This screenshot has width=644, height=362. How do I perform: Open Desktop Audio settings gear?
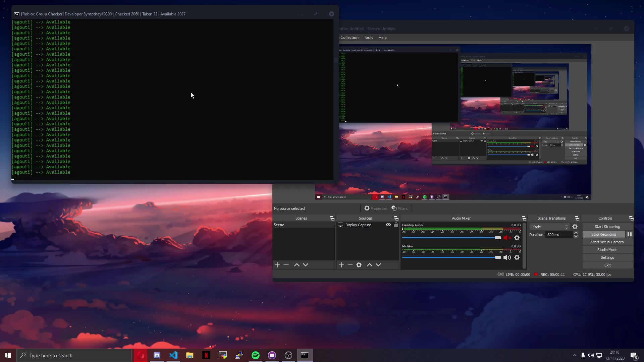[517, 238]
